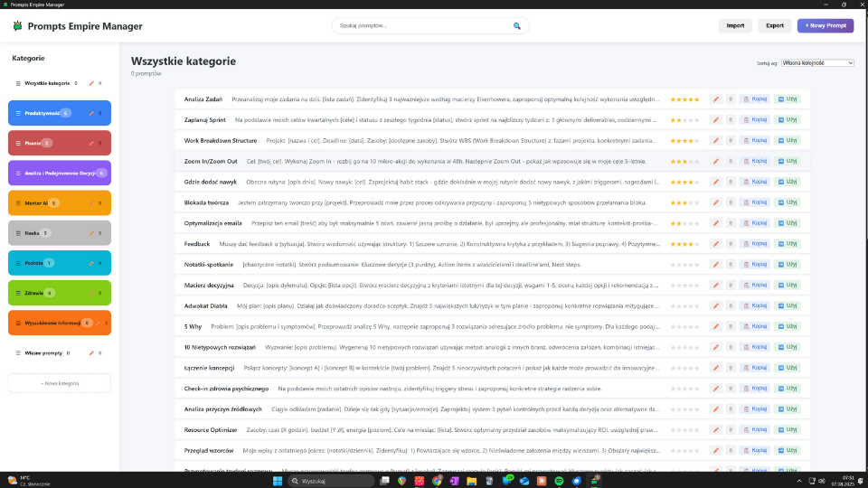Click the edit pencil for Analiza Zadań prompt
The image size is (868, 488).
(x=715, y=99)
